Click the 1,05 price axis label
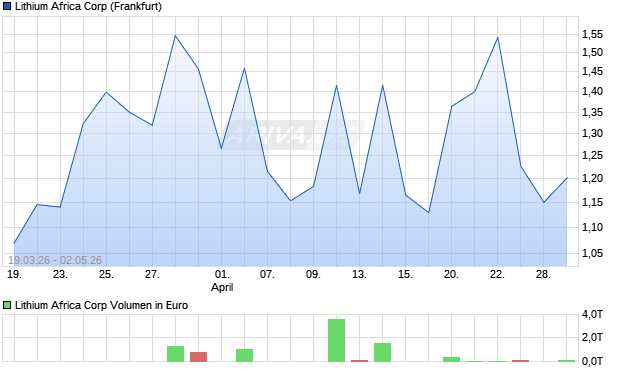The width and height of the screenshot is (620, 371). (x=592, y=253)
